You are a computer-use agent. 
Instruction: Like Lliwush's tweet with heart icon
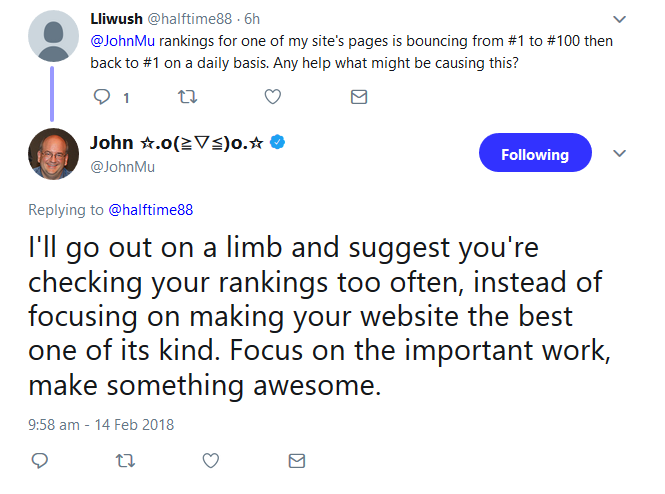pyautogui.click(x=272, y=97)
